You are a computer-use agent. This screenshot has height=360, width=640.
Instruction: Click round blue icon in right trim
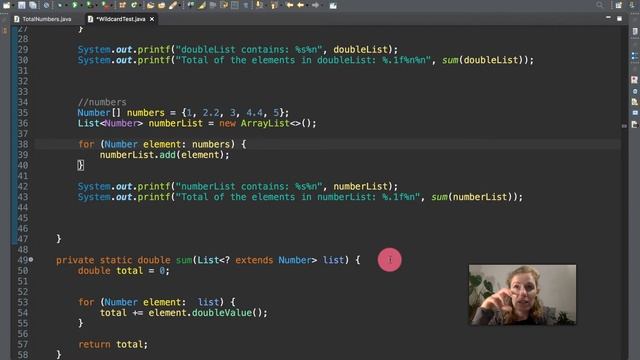(x=635, y=91)
